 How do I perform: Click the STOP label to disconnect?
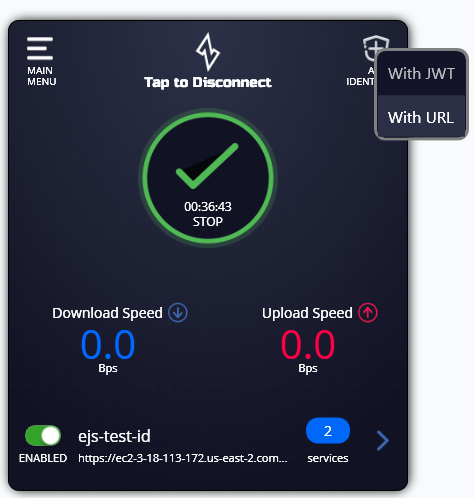(x=208, y=221)
